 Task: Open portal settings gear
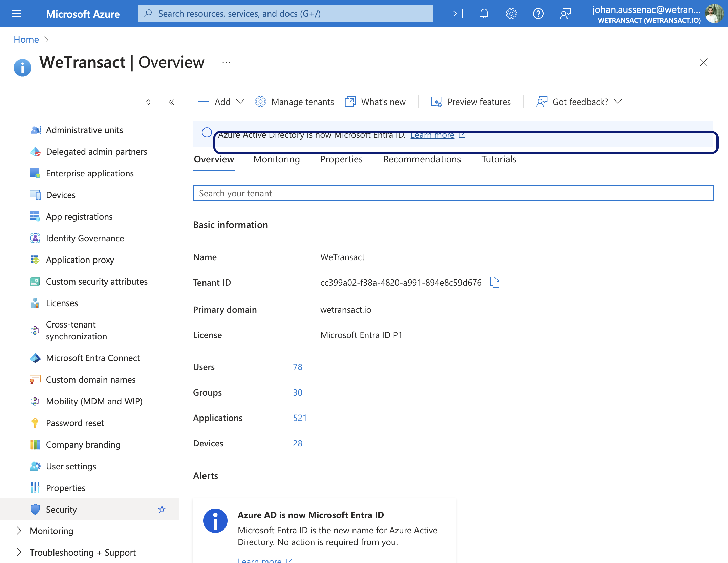point(511,14)
